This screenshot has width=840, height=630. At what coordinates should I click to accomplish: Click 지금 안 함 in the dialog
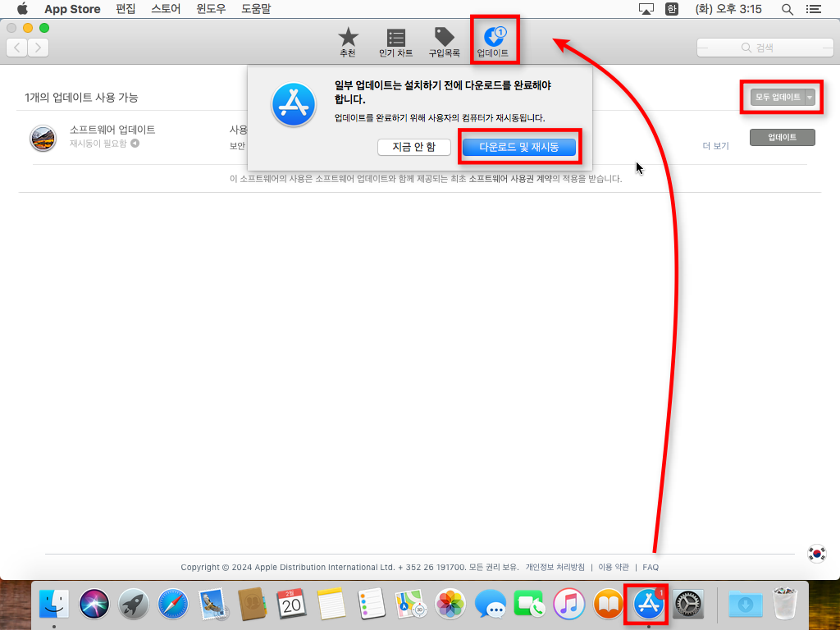coord(414,147)
